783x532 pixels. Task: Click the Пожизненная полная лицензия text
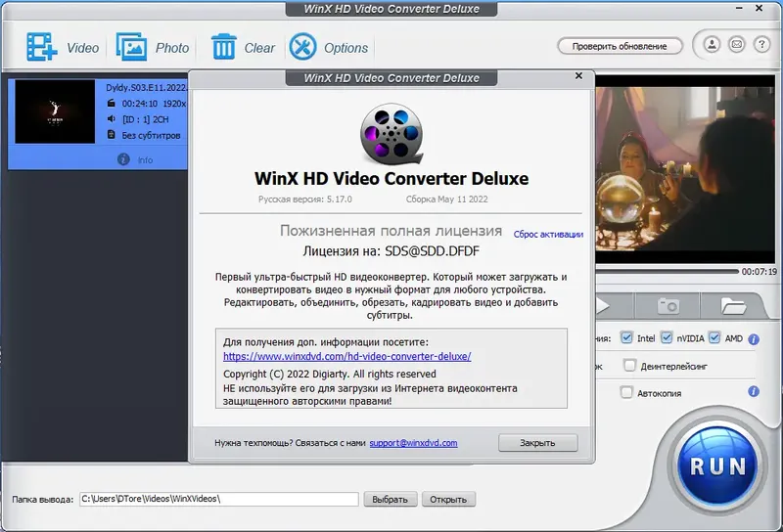[x=391, y=231]
